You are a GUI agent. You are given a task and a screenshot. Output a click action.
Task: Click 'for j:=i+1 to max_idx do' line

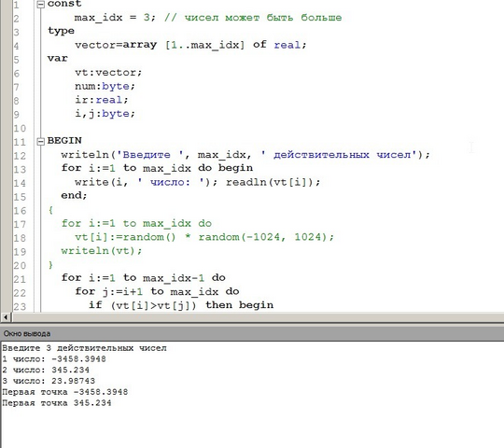tap(157, 291)
